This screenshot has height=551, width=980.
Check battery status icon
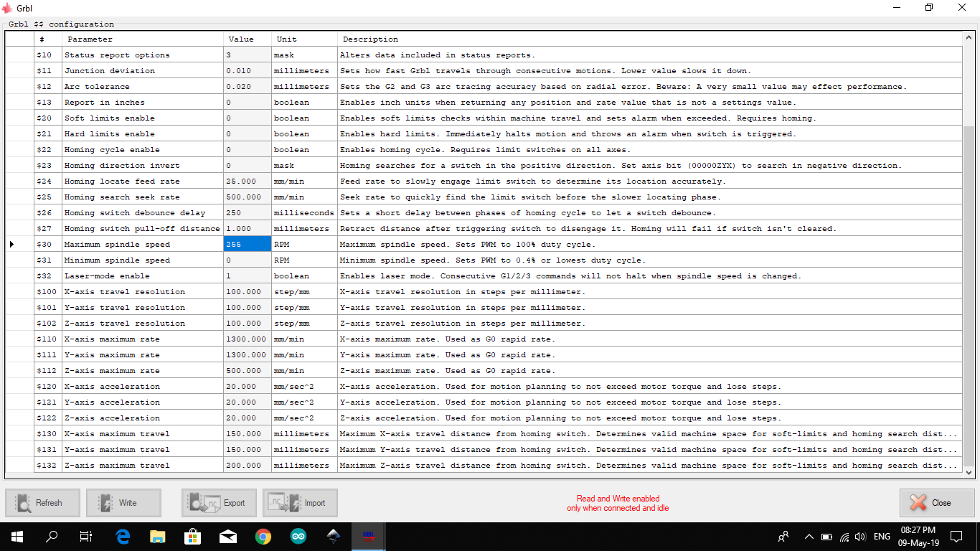(826, 537)
